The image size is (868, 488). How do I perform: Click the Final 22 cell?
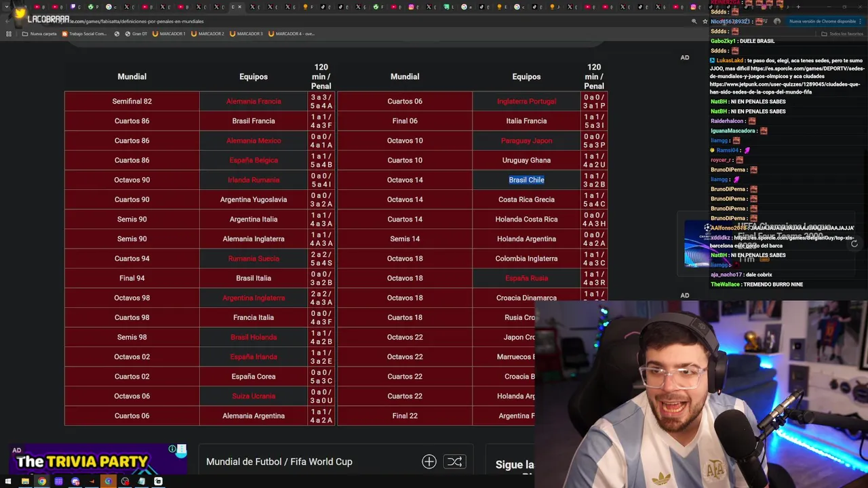[405, 415]
